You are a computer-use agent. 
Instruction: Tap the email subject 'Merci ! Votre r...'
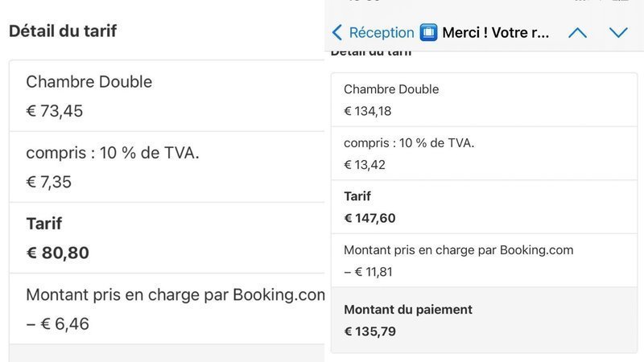pos(496,33)
